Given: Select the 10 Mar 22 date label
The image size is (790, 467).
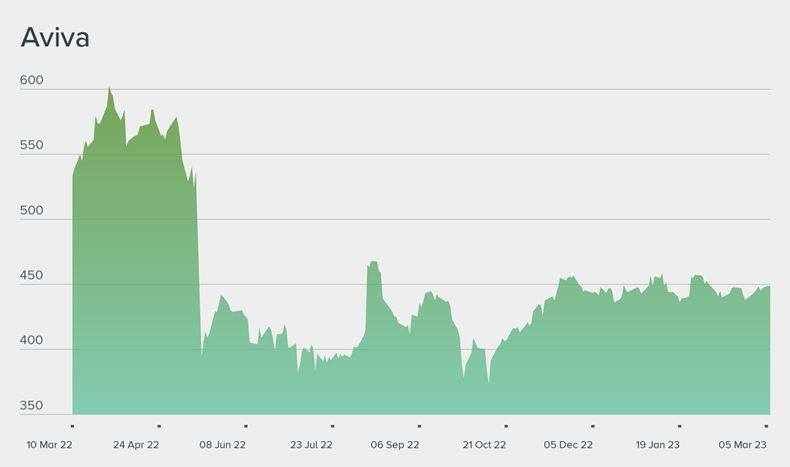Looking at the screenshot, I should (48, 445).
